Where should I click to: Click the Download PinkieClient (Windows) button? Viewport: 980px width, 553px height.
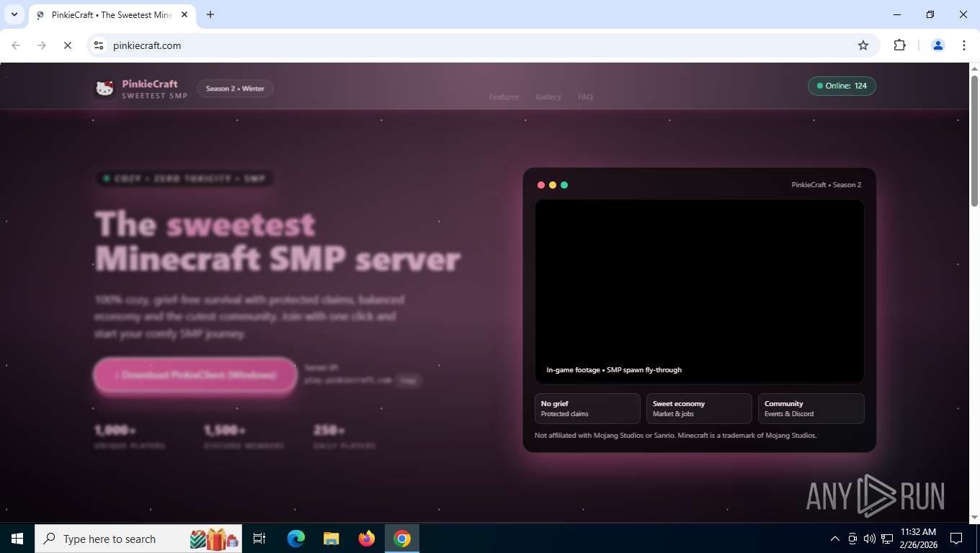tap(195, 375)
